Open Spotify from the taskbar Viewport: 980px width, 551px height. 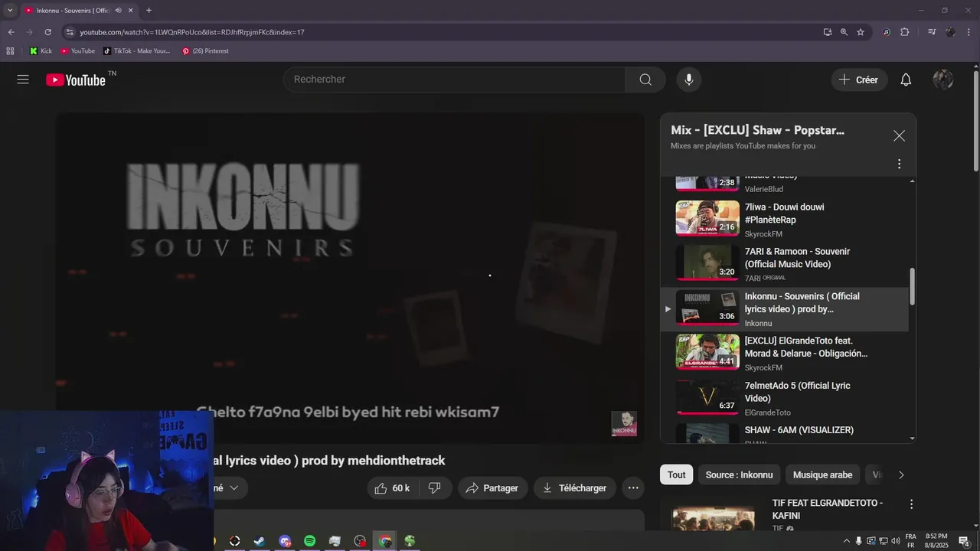(x=309, y=541)
